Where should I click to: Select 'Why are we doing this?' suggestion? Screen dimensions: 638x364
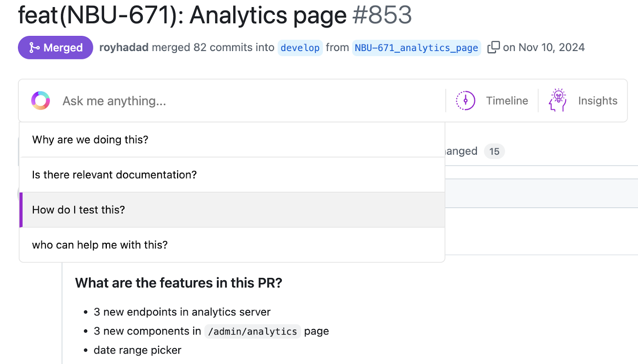232,140
